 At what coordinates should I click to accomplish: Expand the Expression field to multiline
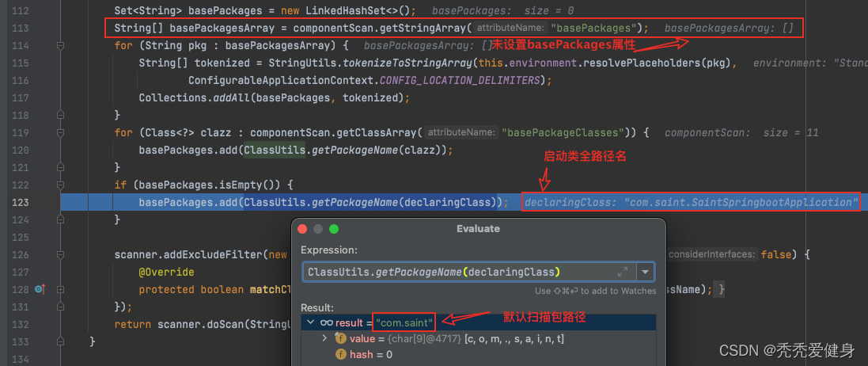click(623, 272)
